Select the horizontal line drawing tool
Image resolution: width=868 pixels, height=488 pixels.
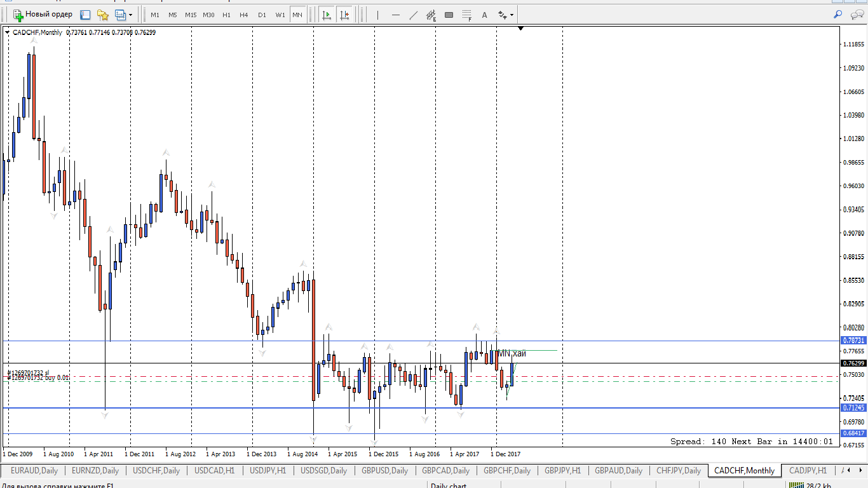(395, 15)
